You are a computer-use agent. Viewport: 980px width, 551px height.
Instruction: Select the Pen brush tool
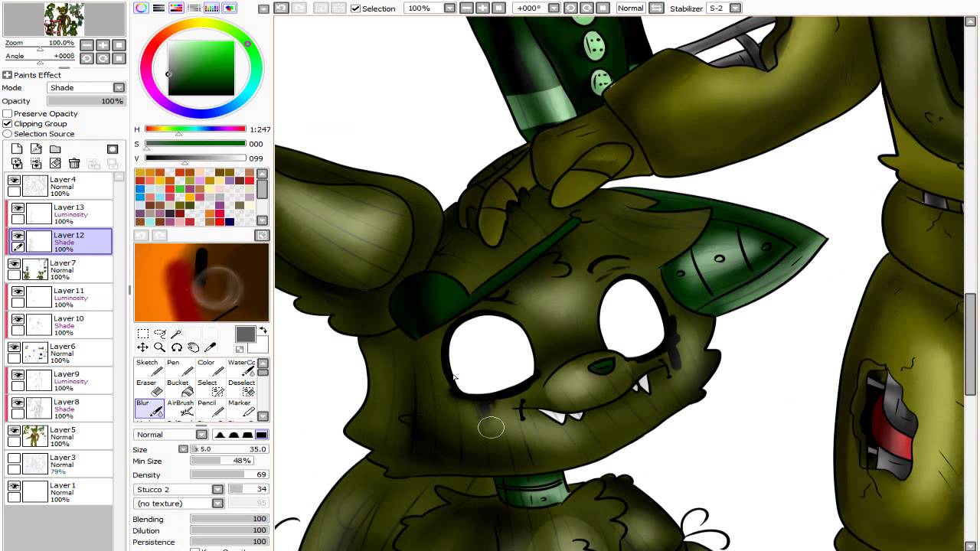[x=180, y=368]
